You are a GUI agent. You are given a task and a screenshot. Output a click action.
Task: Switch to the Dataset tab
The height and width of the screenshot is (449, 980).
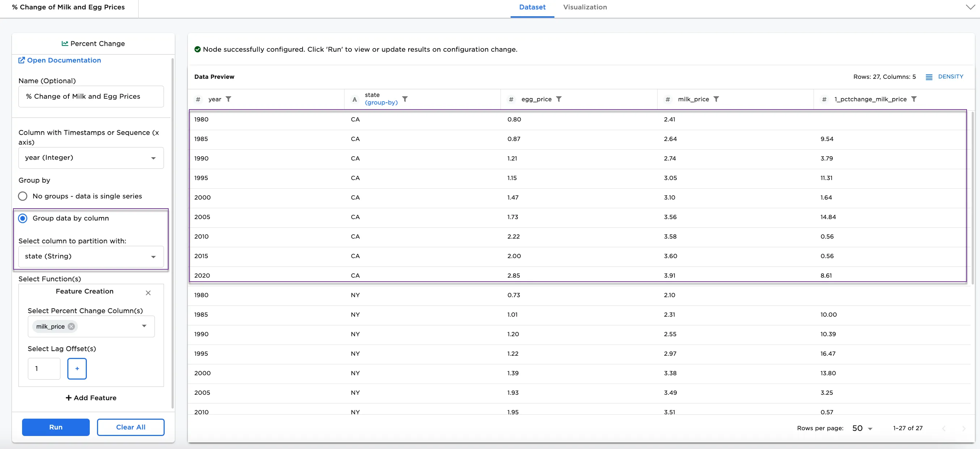[532, 7]
